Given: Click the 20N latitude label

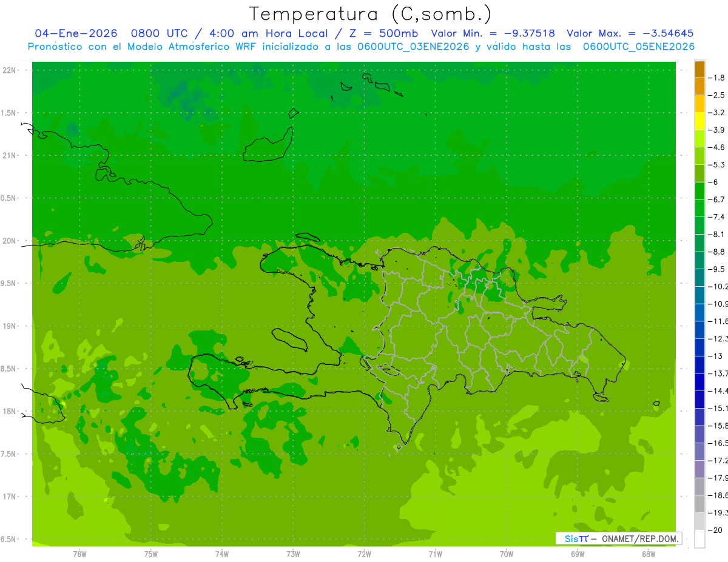Looking at the screenshot, I should [x=10, y=241].
